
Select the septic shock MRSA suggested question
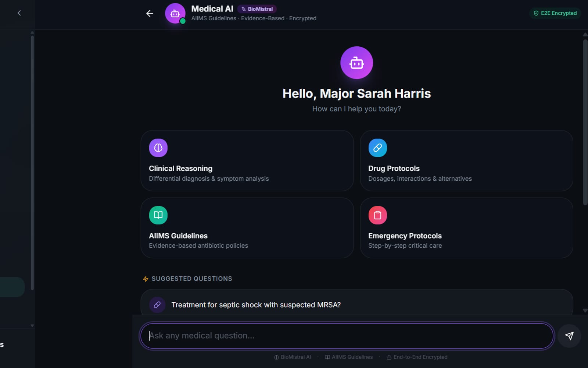356,302
